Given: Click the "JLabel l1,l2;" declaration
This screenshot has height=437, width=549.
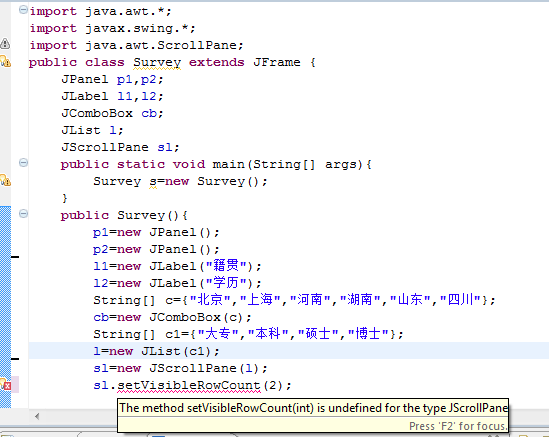Looking at the screenshot, I should coord(112,96).
